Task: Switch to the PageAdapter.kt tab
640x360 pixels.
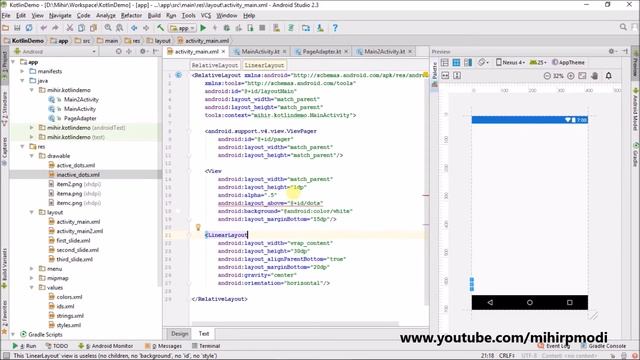Action: pyautogui.click(x=321, y=51)
